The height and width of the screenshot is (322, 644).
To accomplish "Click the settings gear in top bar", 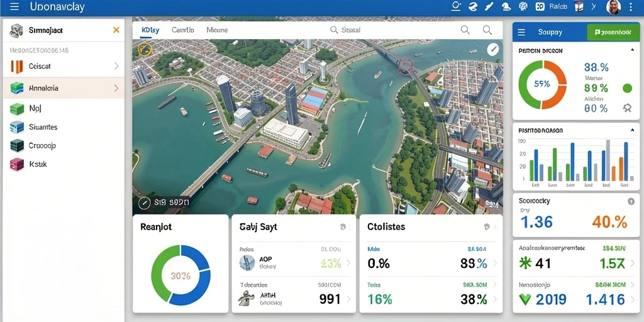I will (523, 6).
